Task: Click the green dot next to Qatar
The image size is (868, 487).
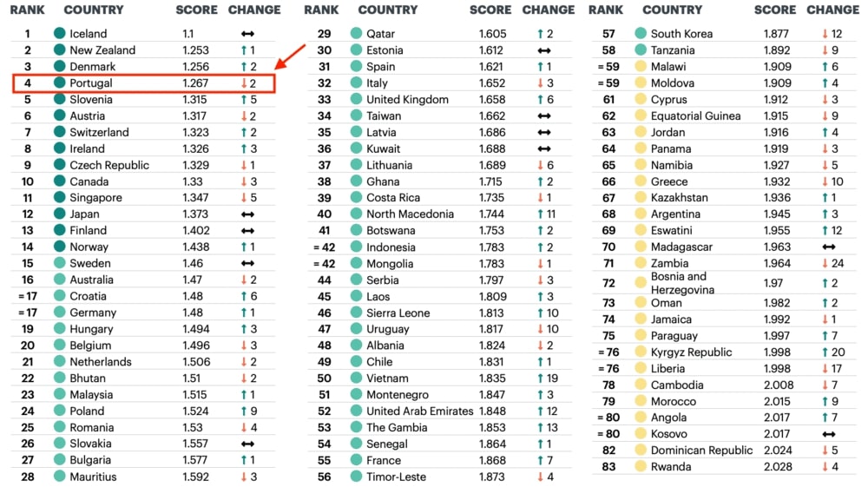Action: pos(356,34)
